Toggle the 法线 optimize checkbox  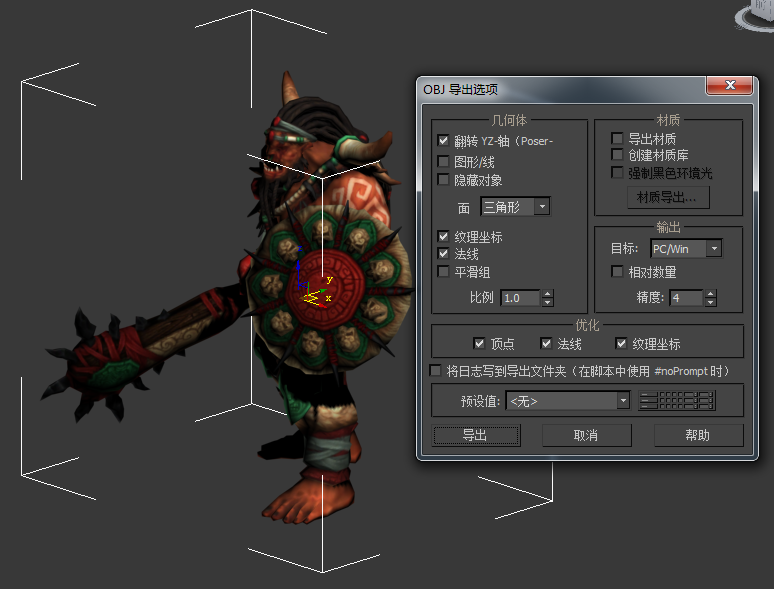[x=546, y=343]
